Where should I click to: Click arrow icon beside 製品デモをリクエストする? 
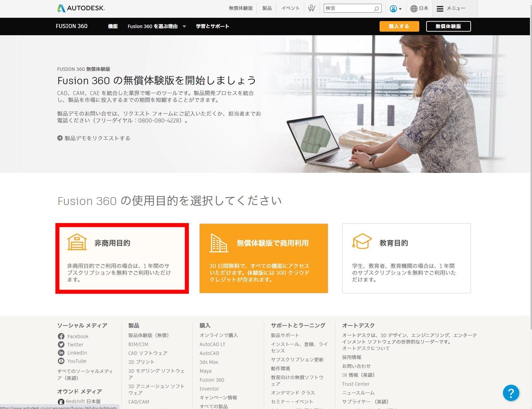pyautogui.click(x=60, y=138)
